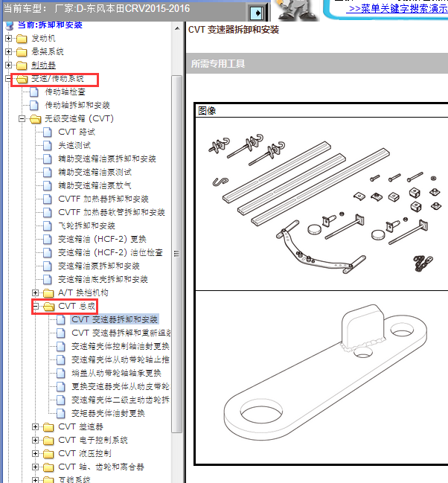Click the page icon beside 端盖从动带轮轴轴承更换
Screen dimensions: 448x483
click(61, 373)
